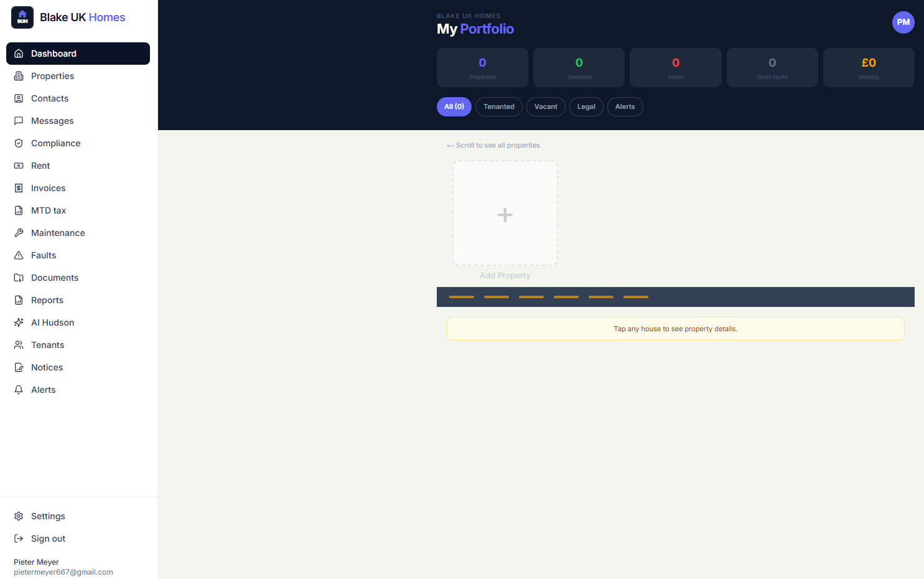Click the Compliance shield icon

pos(19,143)
